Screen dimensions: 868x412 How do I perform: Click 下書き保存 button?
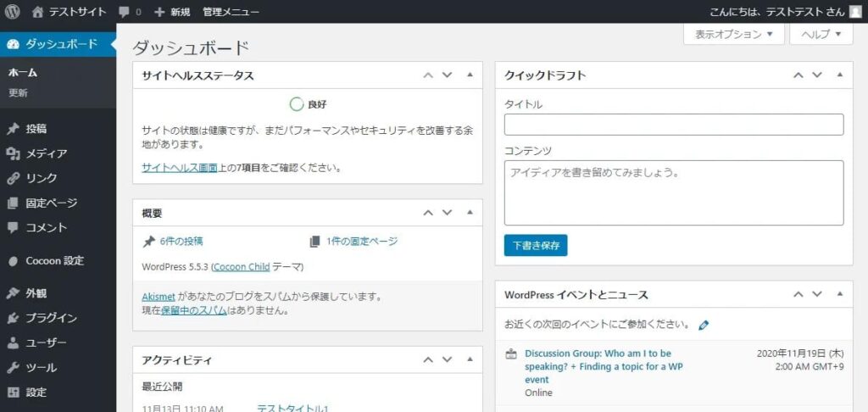click(536, 245)
